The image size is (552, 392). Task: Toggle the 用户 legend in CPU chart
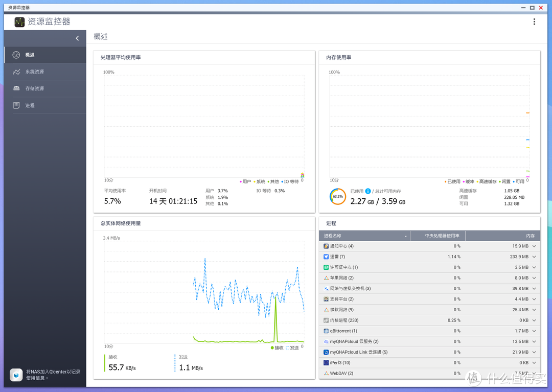click(245, 181)
